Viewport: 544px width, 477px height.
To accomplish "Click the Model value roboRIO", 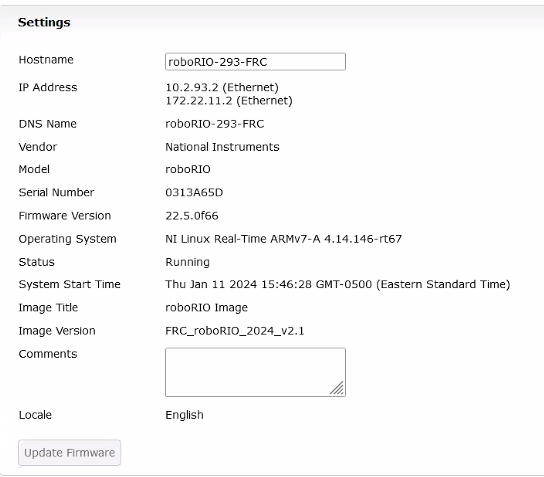I will [x=188, y=169].
